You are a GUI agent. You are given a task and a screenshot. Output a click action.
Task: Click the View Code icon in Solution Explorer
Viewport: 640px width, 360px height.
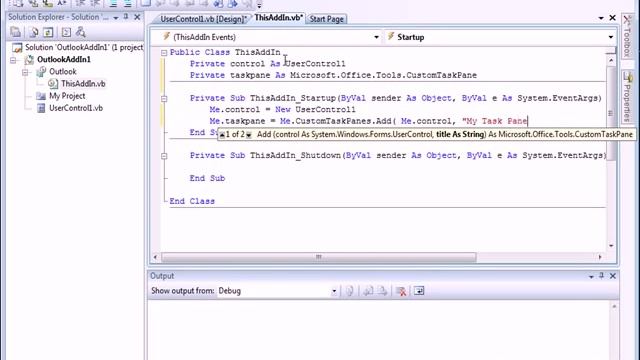(66, 32)
